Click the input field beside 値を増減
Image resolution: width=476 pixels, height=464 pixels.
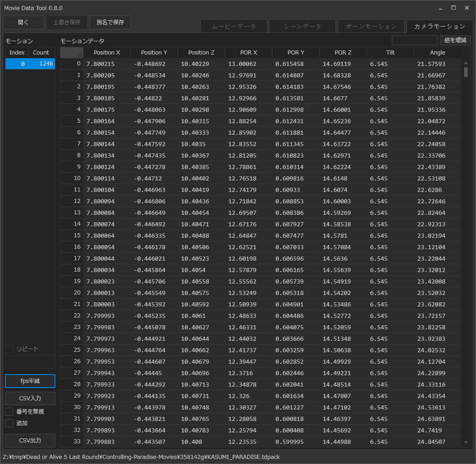[x=414, y=40]
